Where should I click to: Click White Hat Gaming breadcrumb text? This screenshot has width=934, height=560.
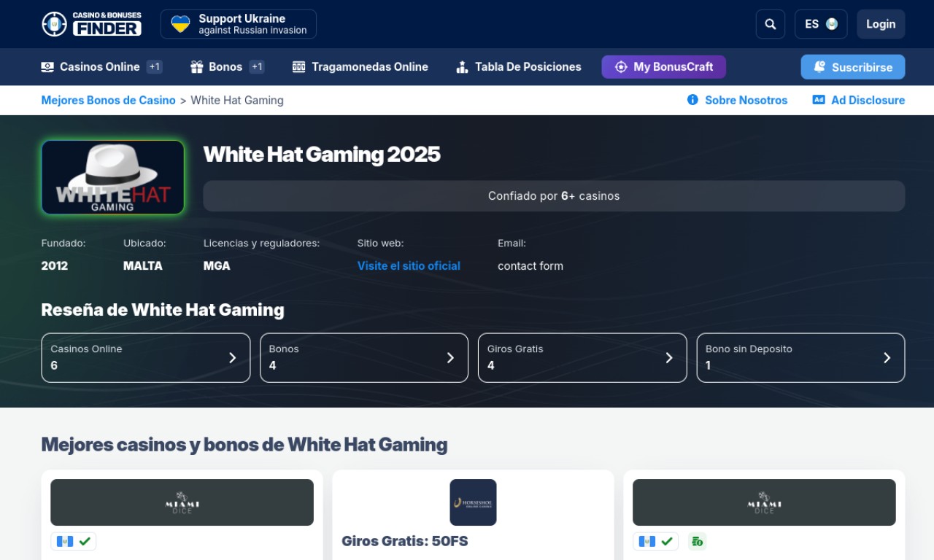click(x=237, y=101)
